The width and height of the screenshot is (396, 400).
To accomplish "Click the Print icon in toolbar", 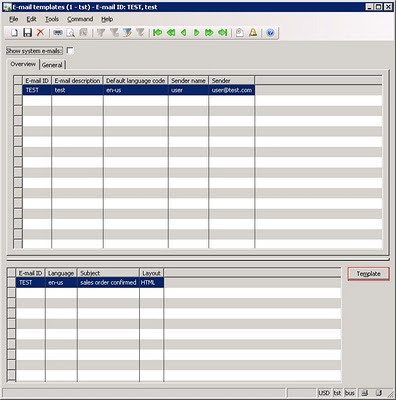I will (x=58, y=33).
